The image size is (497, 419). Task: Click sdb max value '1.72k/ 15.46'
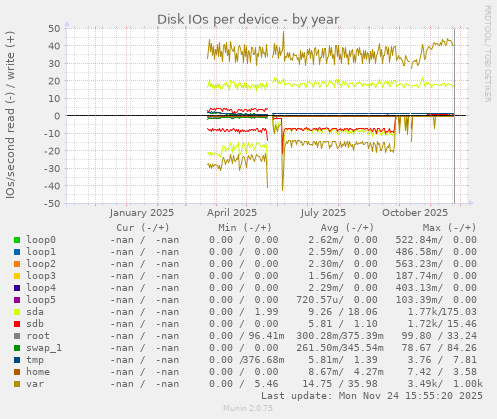click(x=442, y=324)
